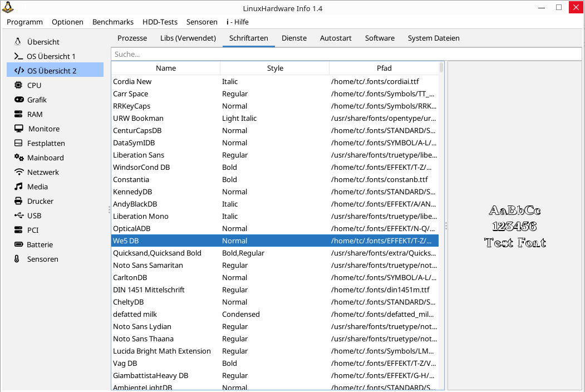This screenshot has width=585, height=392.
Task: Switch to the Libs (Verwendet) tab
Action: click(188, 38)
